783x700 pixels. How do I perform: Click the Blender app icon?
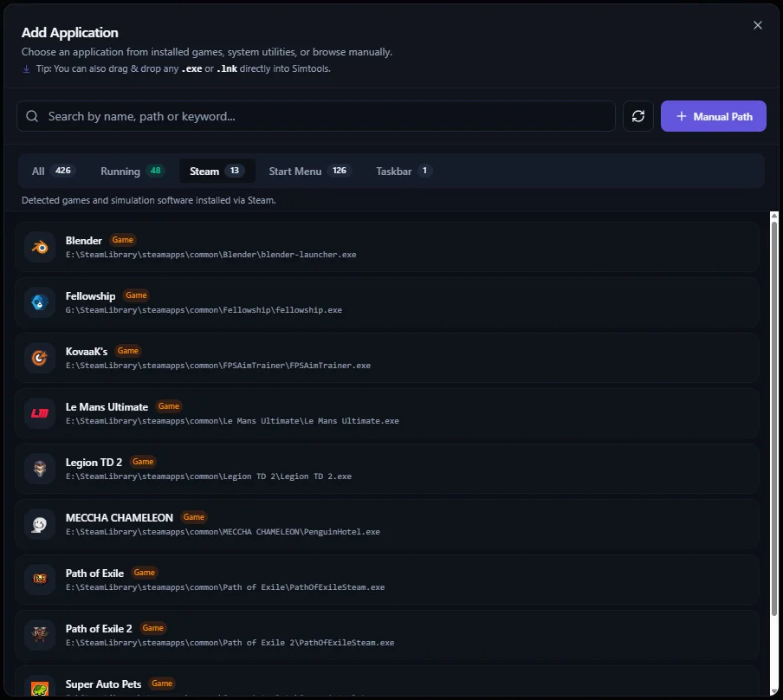tap(40, 247)
